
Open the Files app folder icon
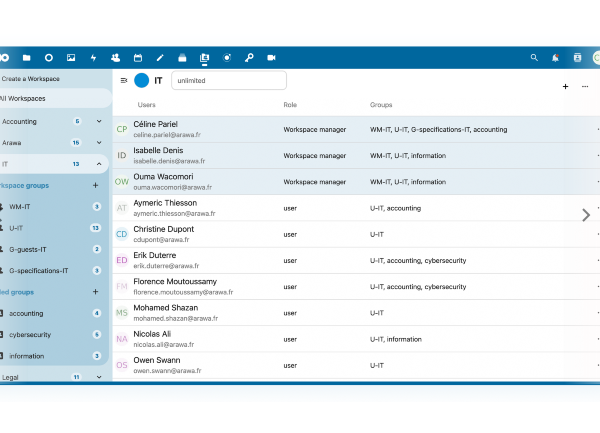tap(26, 58)
